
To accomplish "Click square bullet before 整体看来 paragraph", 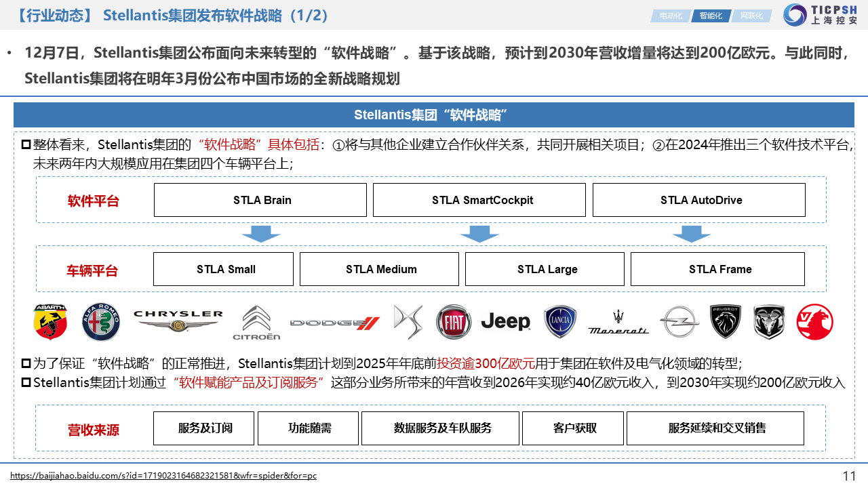I will pos(26,144).
